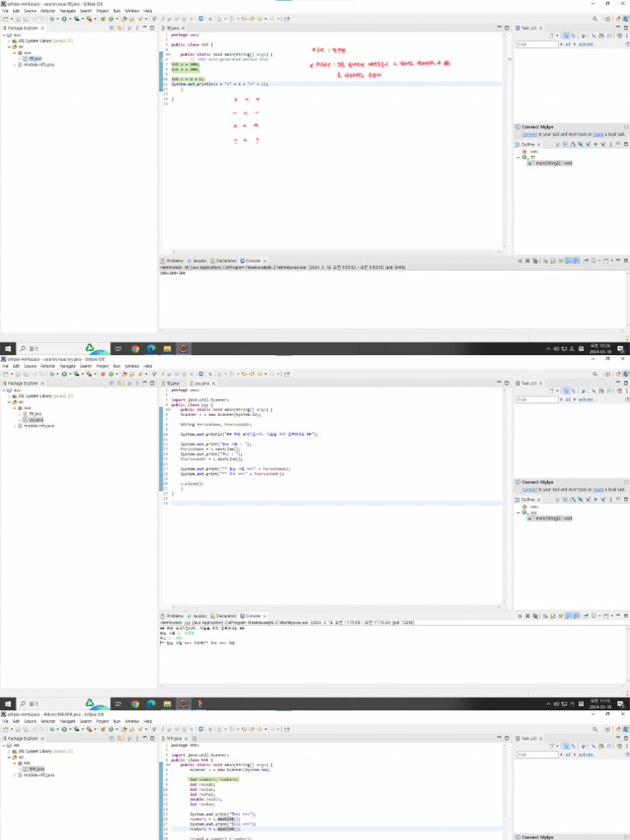The width and height of the screenshot is (630, 840).
Task: Click All filter link in hhh.java window's Task List
Action: pyautogui.click(x=568, y=755)
